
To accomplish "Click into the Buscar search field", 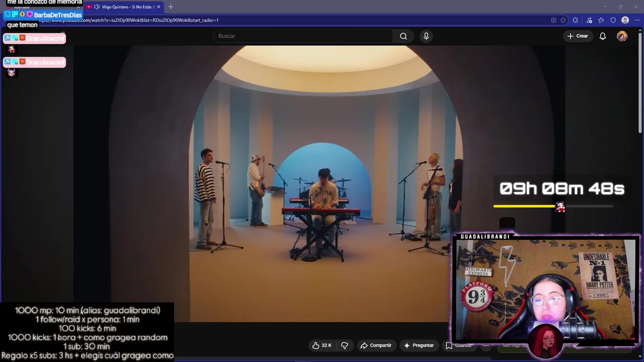I will pyautogui.click(x=303, y=36).
